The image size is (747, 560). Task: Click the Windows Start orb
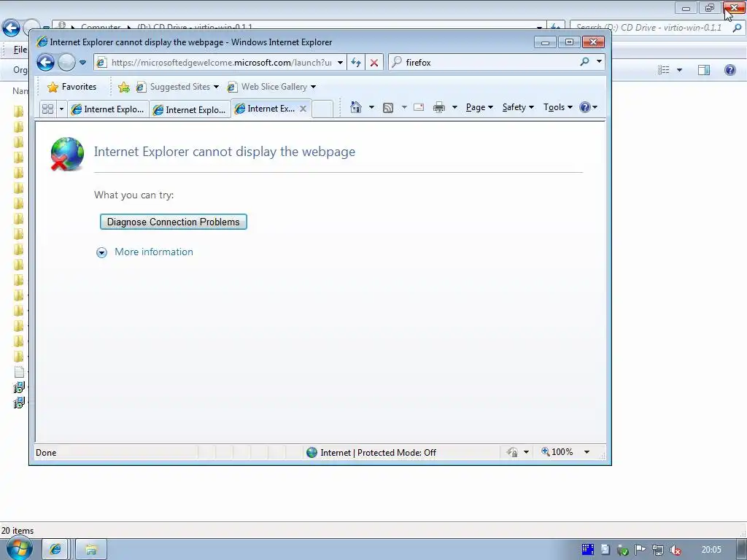pos(20,548)
